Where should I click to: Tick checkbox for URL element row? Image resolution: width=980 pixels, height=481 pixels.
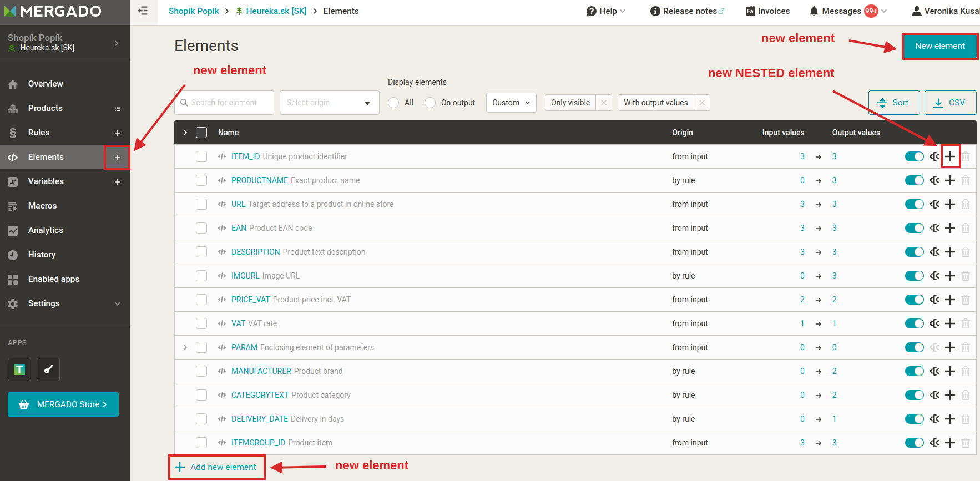click(201, 204)
